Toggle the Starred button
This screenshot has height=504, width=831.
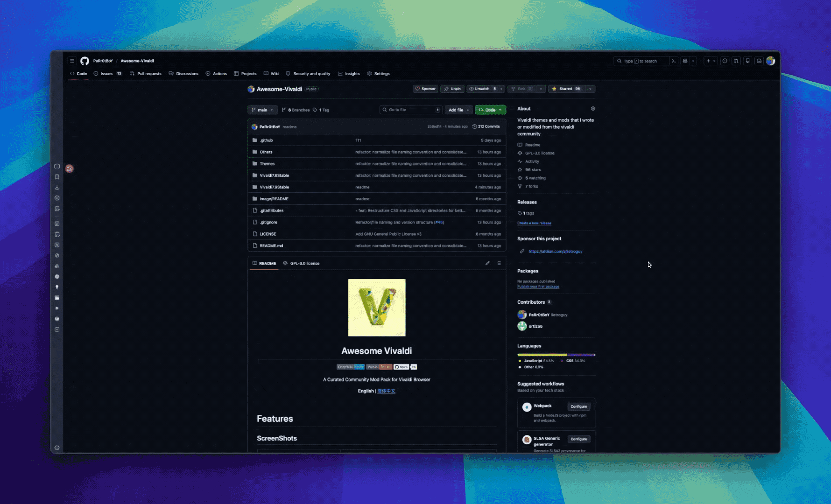566,89
